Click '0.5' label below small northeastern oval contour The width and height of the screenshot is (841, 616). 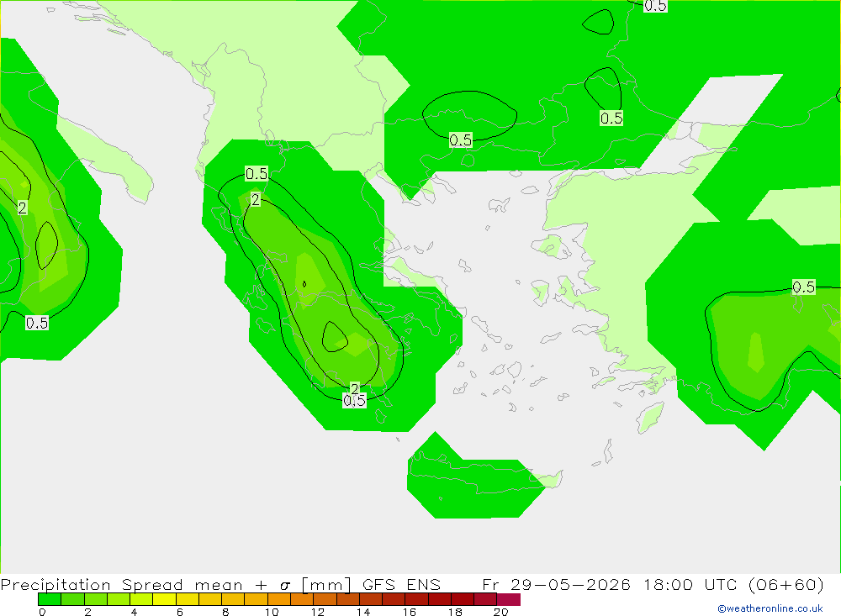click(x=611, y=118)
